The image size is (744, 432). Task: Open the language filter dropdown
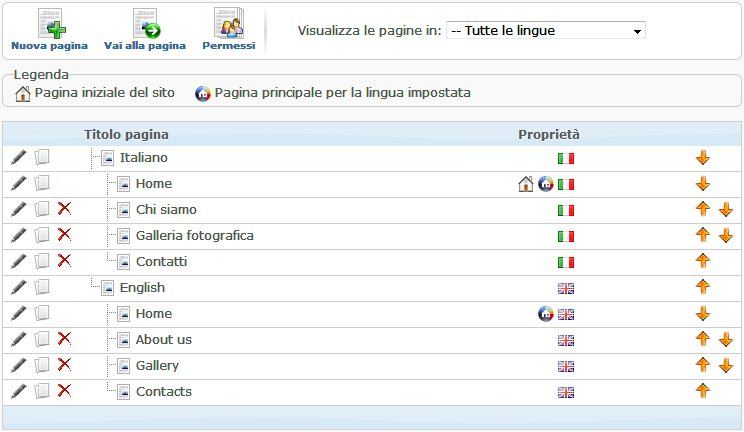coord(545,30)
